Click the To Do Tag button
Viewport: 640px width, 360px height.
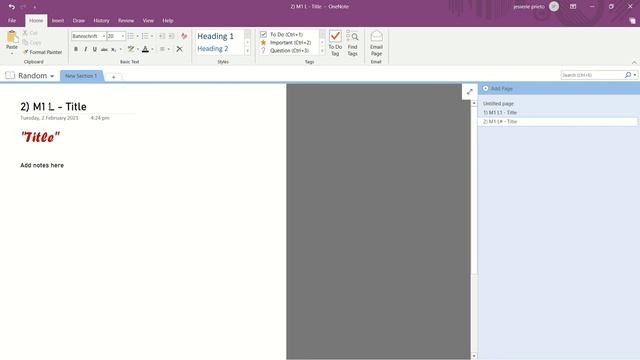[x=335, y=43]
